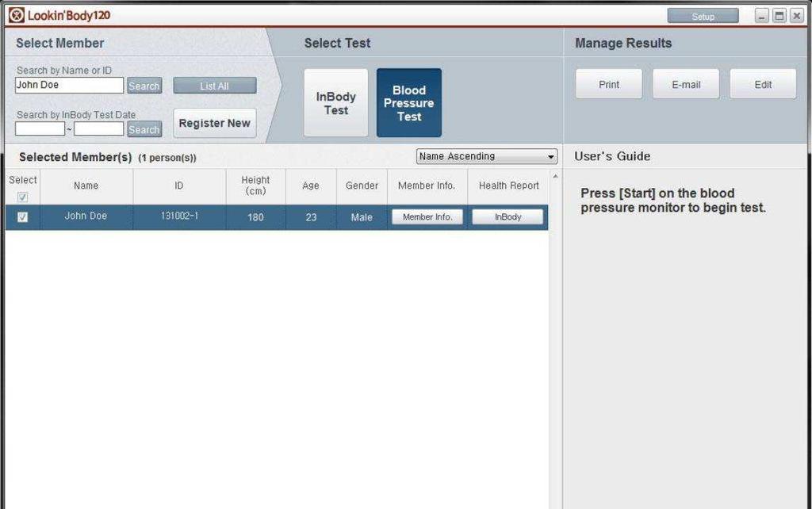Click the Gender column header
The height and width of the screenshot is (509, 812).
pos(362,186)
